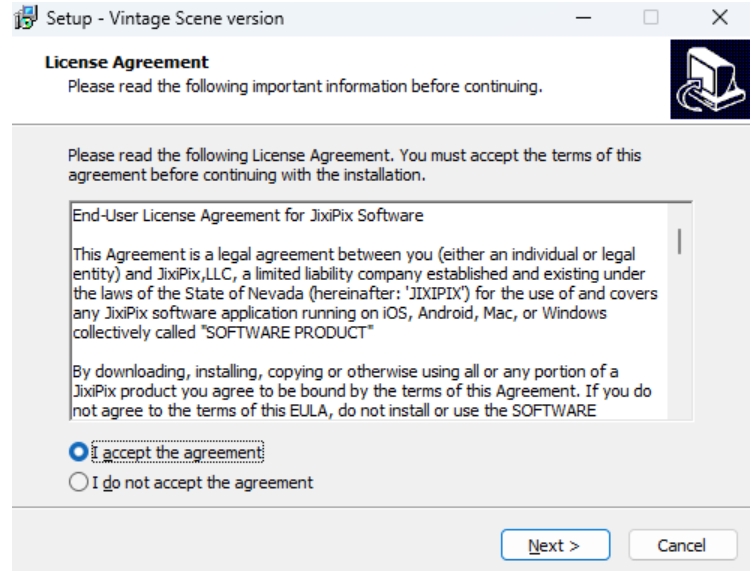Proceed with the Next > button
The image size is (751, 571).
pyautogui.click(x=555, y=545)
